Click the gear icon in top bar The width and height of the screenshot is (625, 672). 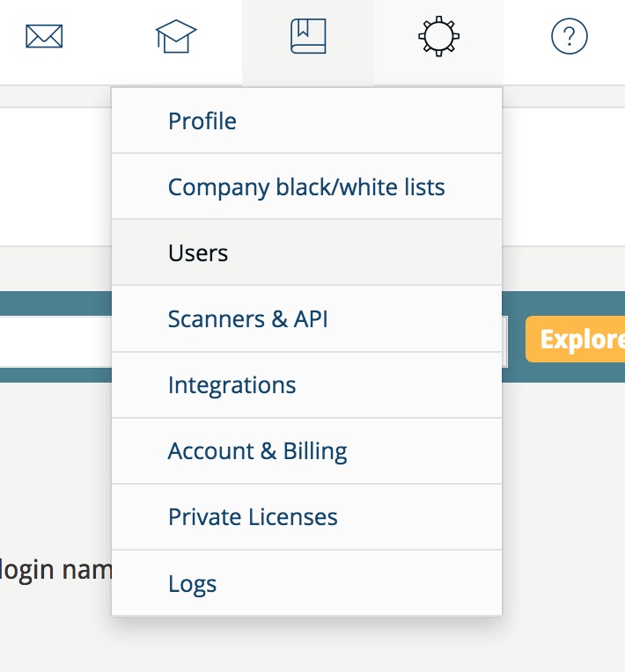[438, 36]
